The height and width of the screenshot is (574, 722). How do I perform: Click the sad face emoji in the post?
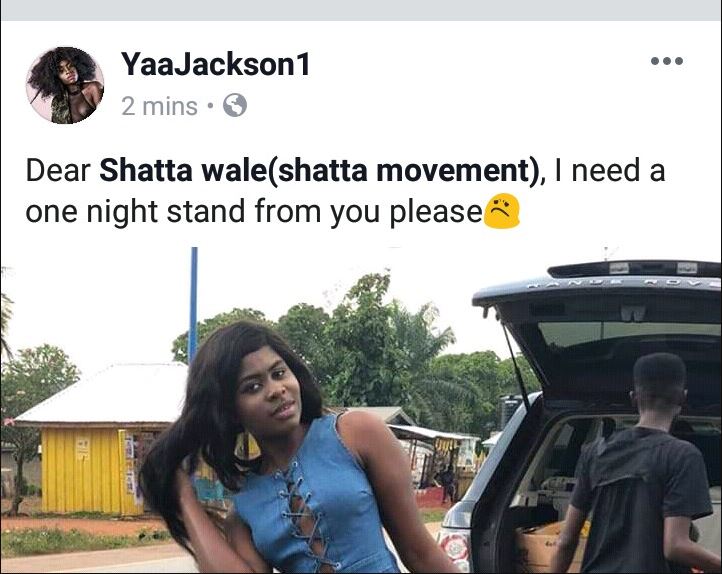coord(501,211)
